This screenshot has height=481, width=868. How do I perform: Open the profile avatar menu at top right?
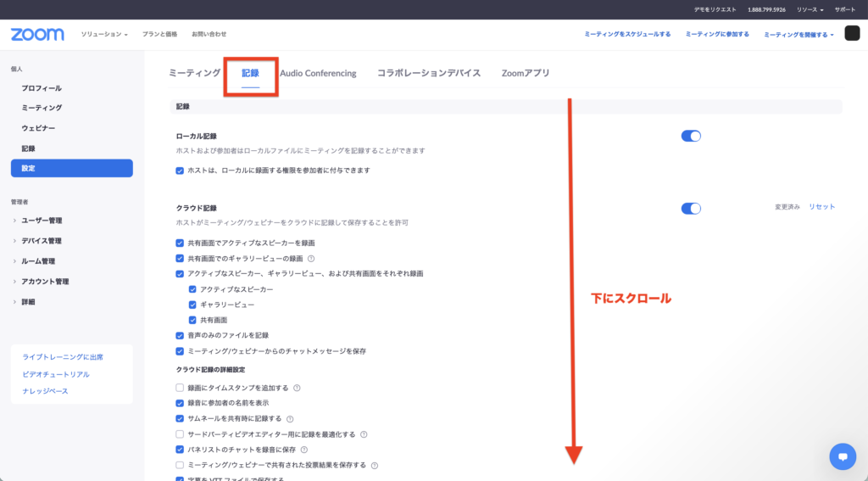(x=852, y=34)
